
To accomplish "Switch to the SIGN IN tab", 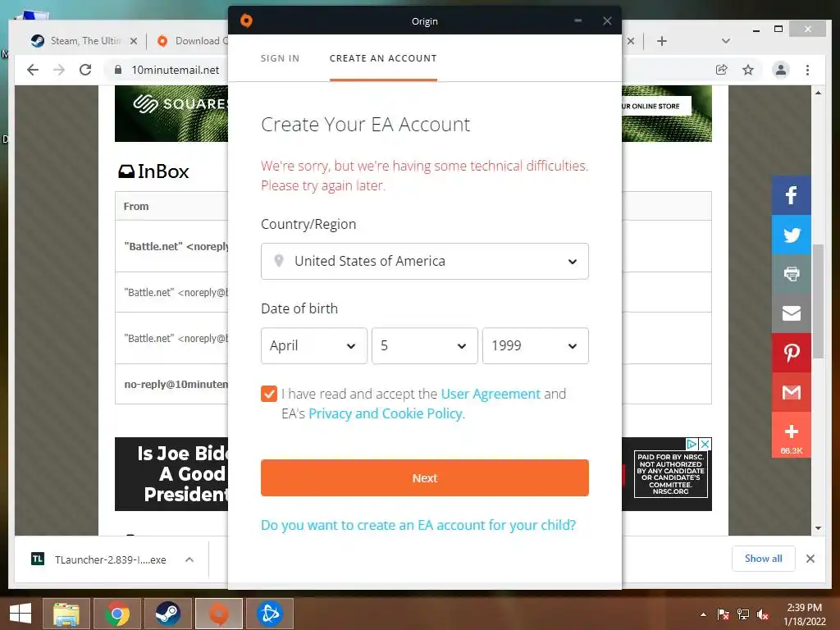I will (281, 58).
